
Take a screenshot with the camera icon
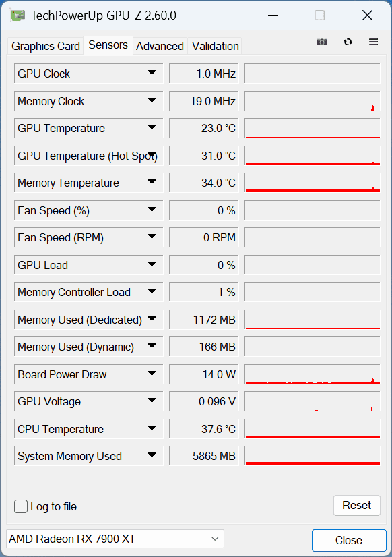click(322, 42)
